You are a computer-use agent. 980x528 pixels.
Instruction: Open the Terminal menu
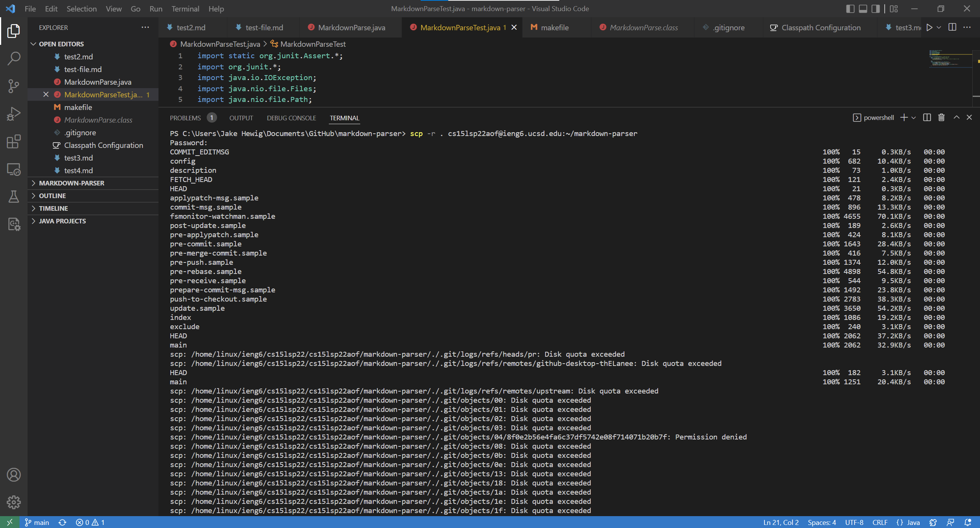185,9
